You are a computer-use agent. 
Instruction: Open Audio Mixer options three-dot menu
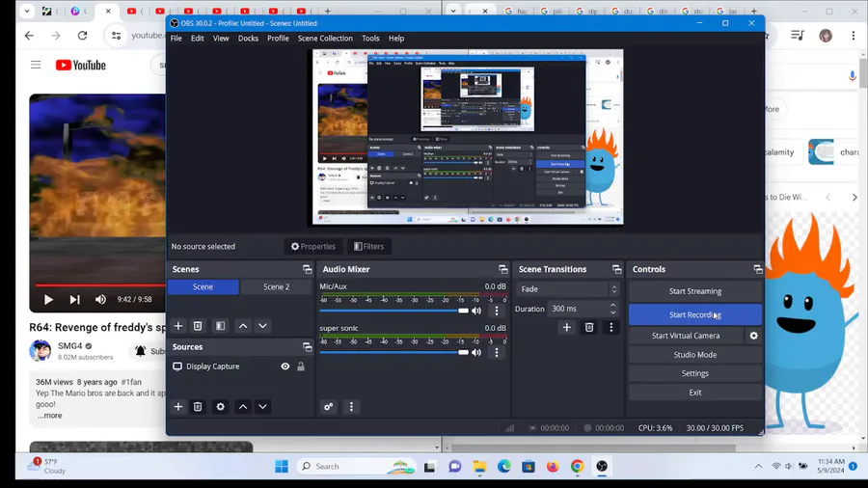[351, 407]
